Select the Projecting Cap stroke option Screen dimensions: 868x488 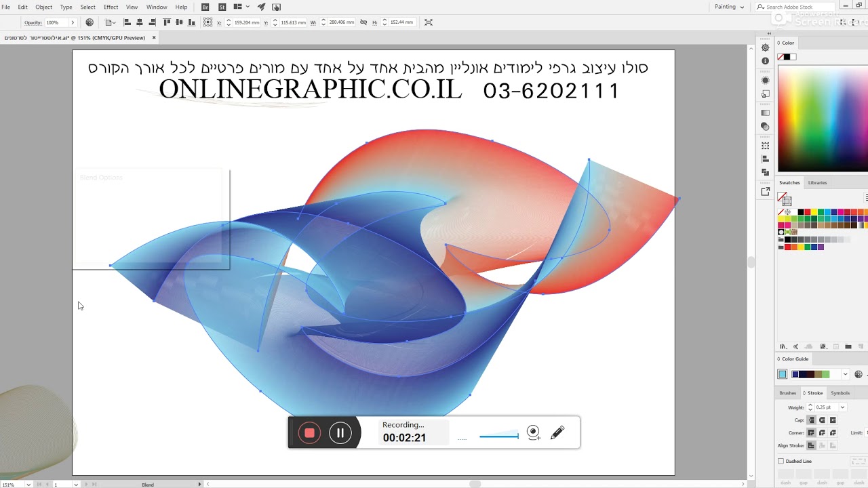click(x=833, y=420)
